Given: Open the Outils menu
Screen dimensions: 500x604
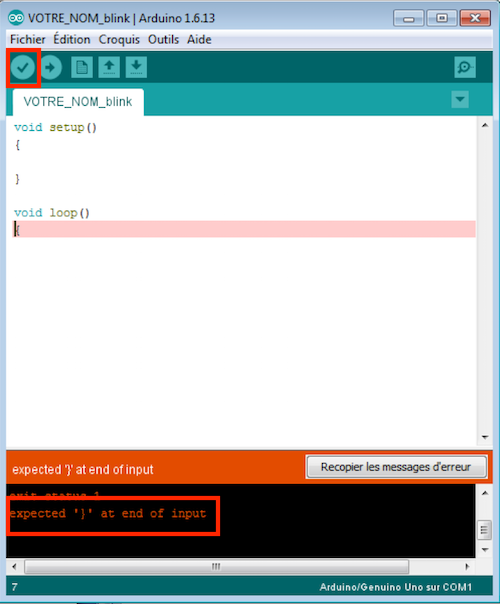Looking at the screenshot, I should [163, 39].
